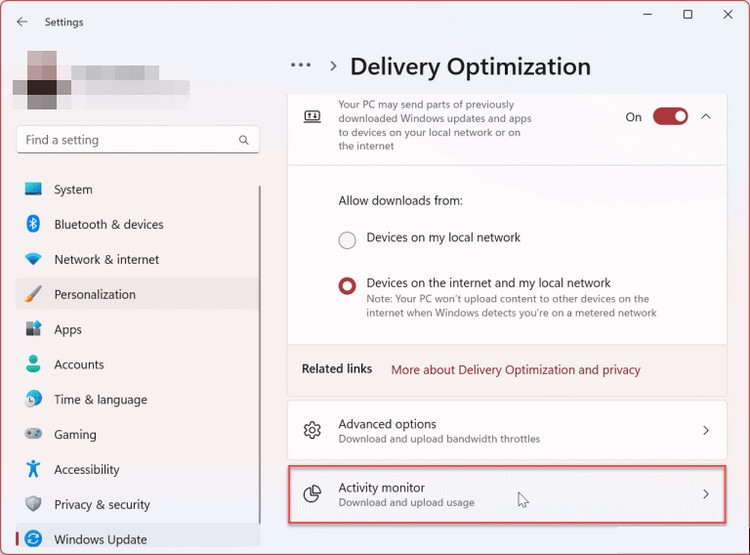This screenshot has height=555, width=750.
Task: Open Accounts settings
Action: [x=138, y=364]
